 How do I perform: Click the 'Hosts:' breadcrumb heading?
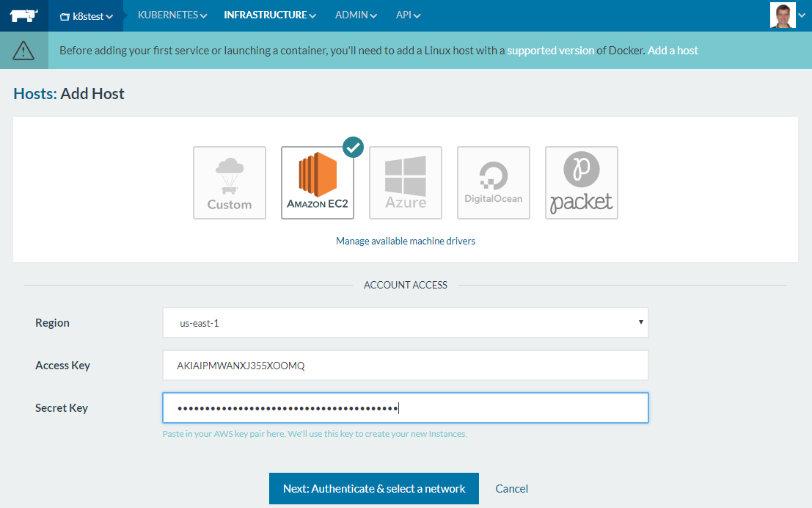pos(35,94)
